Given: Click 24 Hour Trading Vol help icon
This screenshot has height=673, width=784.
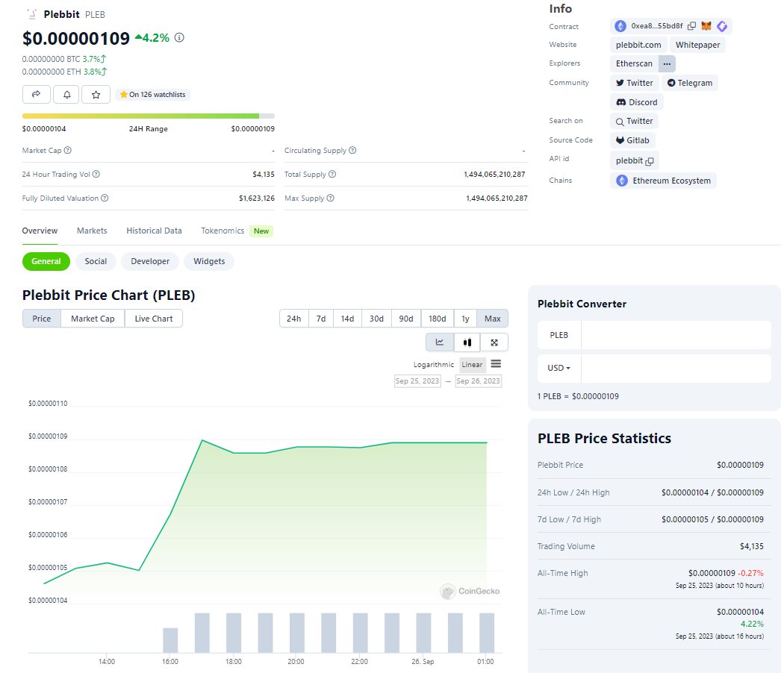Looking at the screenshot, I should (96, 174).
